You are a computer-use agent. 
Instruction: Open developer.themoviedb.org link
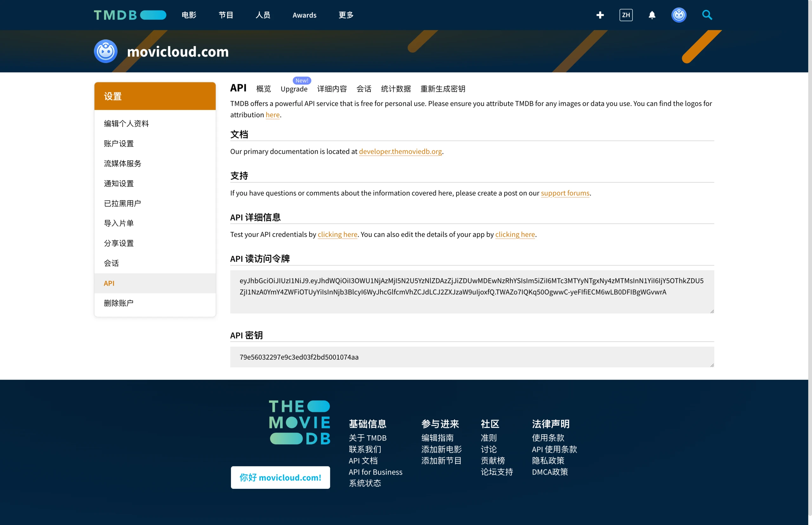(400, 151)
